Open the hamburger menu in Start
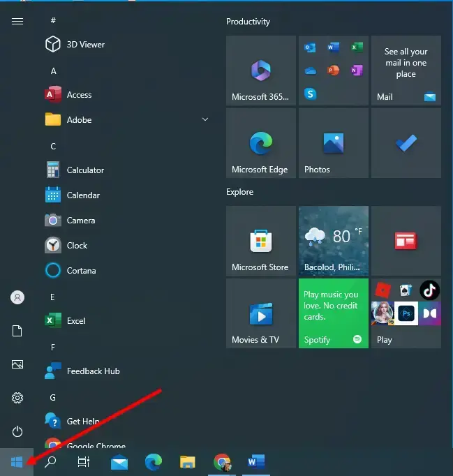Screen dimensions: 453x476 [17, 21]
